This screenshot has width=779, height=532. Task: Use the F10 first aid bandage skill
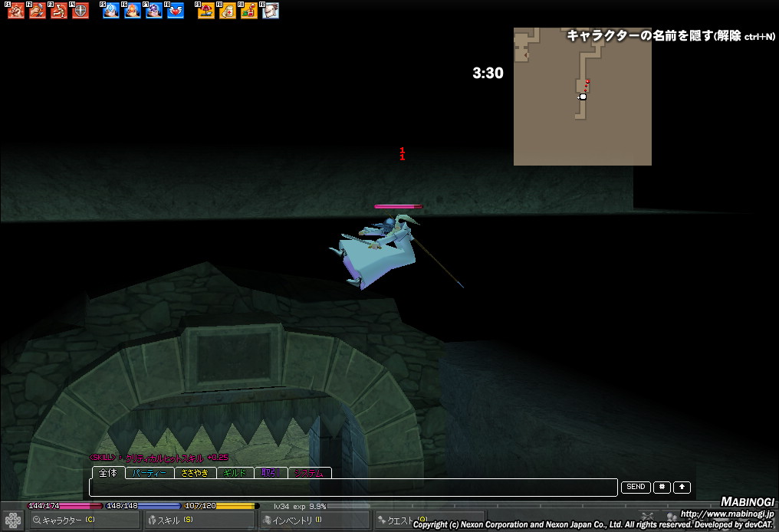click(x=228, y=11)
